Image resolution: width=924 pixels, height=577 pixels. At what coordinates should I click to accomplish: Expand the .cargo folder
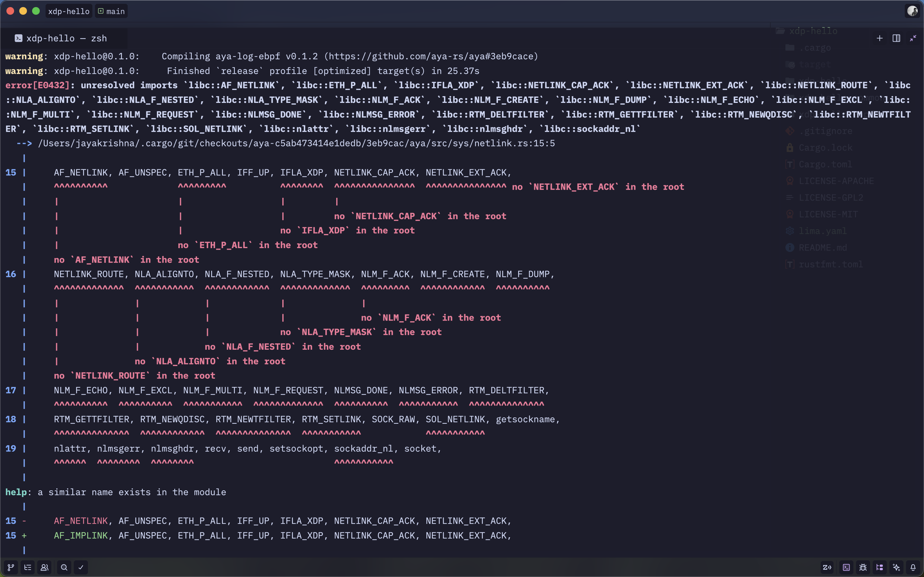click(x=815, y=47)
